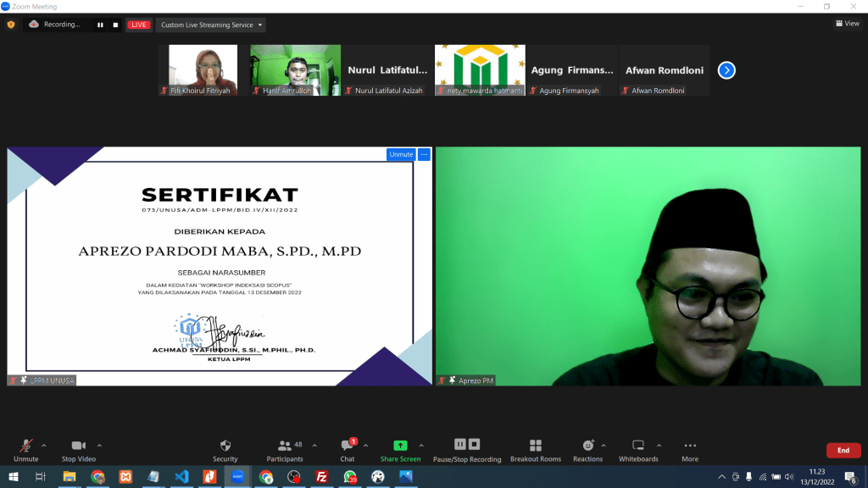
Task: Expand video options arrow beside Stop Video
Action: point(99,445)
